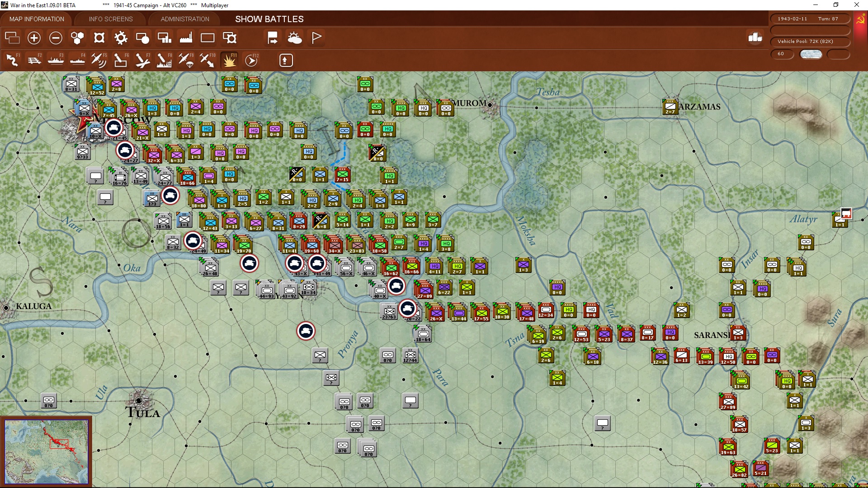Select F1 move mode icon
The width and height of the screenshot is (868, 488).
[12, 60]
